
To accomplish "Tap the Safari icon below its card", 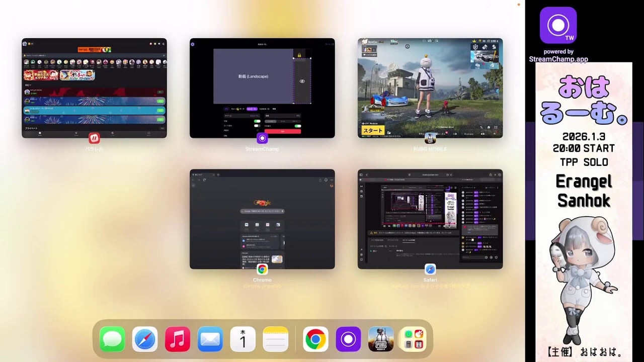I will (430, 269).
